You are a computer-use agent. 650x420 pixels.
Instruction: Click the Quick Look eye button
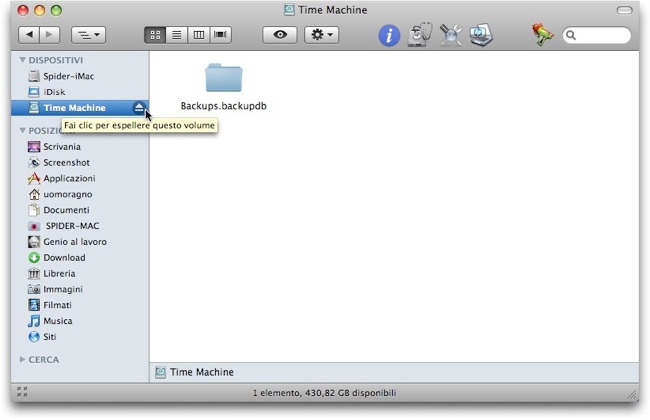click(280, 35)
